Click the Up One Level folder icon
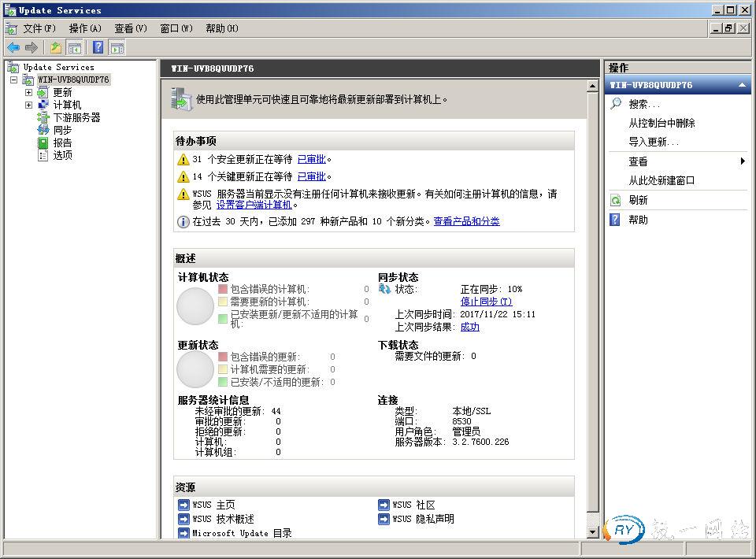The image size is (756, 559). click(x=56, y=48)
